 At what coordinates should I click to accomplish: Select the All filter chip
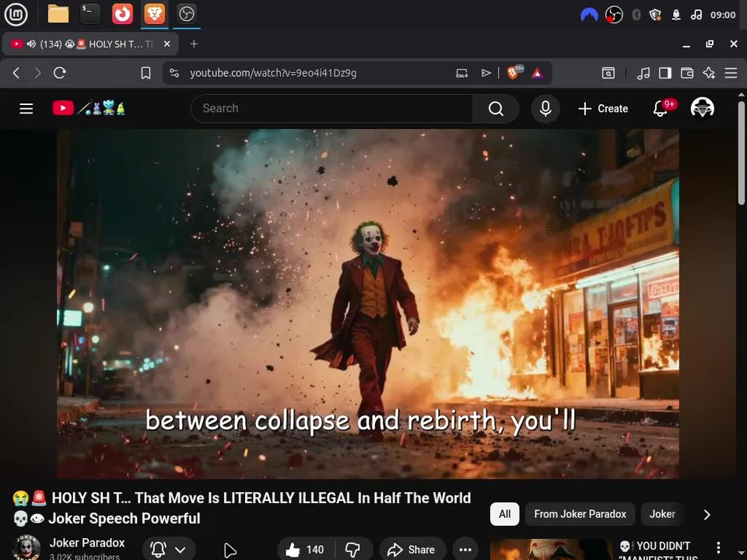504,514
